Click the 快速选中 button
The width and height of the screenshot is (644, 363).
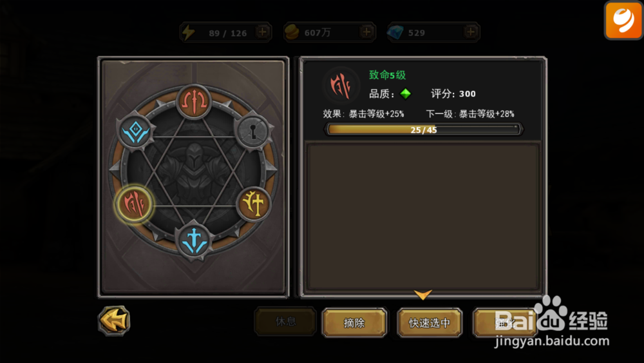pos(429,323)
